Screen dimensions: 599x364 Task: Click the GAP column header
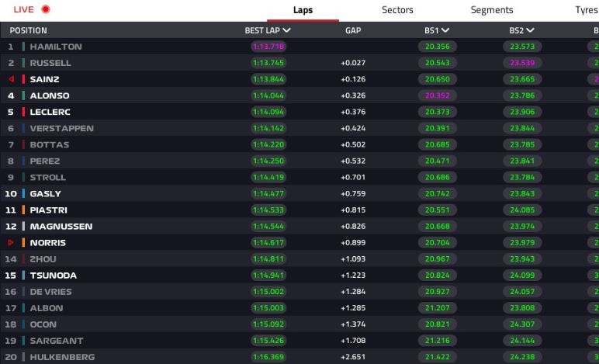coord(353,30)
